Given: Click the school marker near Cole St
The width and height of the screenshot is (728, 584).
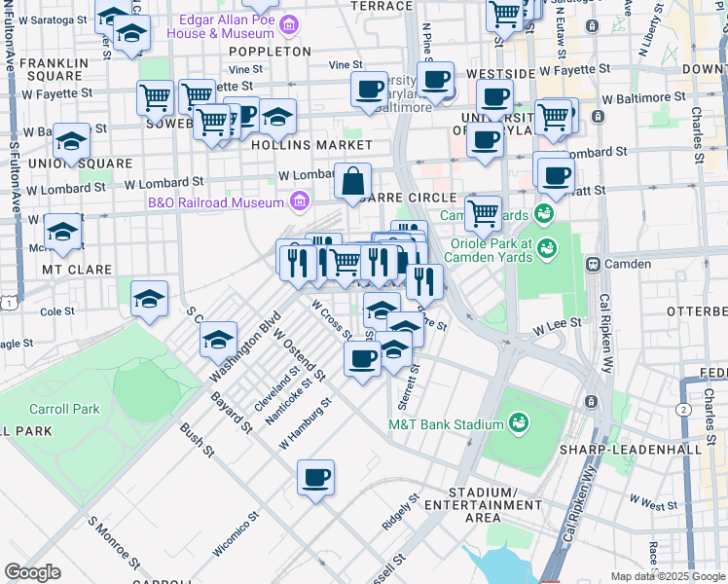Looking at the screenshot, I should coord(149,299).
